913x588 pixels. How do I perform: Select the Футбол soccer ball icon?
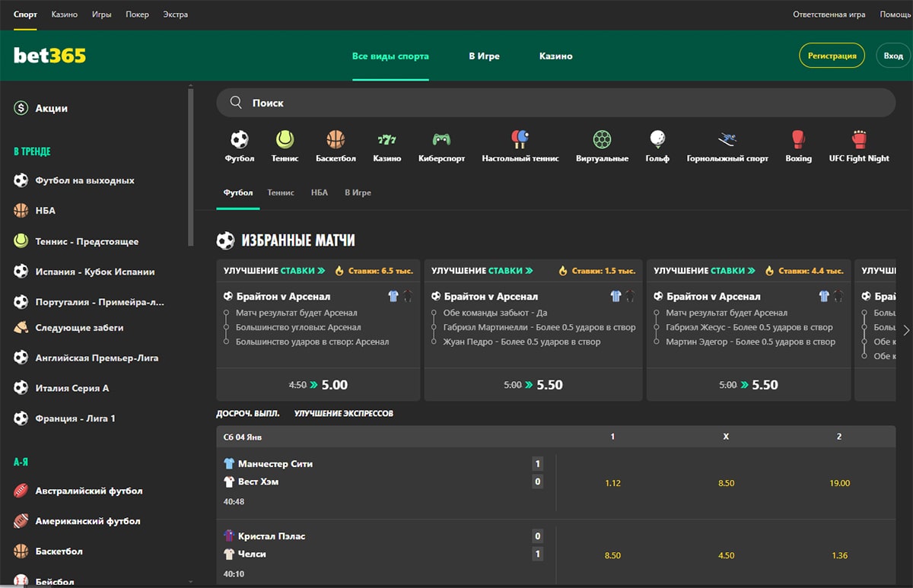point(239,139)
